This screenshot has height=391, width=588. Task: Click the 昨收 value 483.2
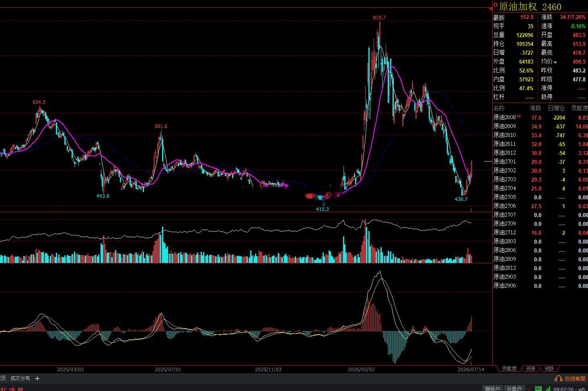coord(579,70)
